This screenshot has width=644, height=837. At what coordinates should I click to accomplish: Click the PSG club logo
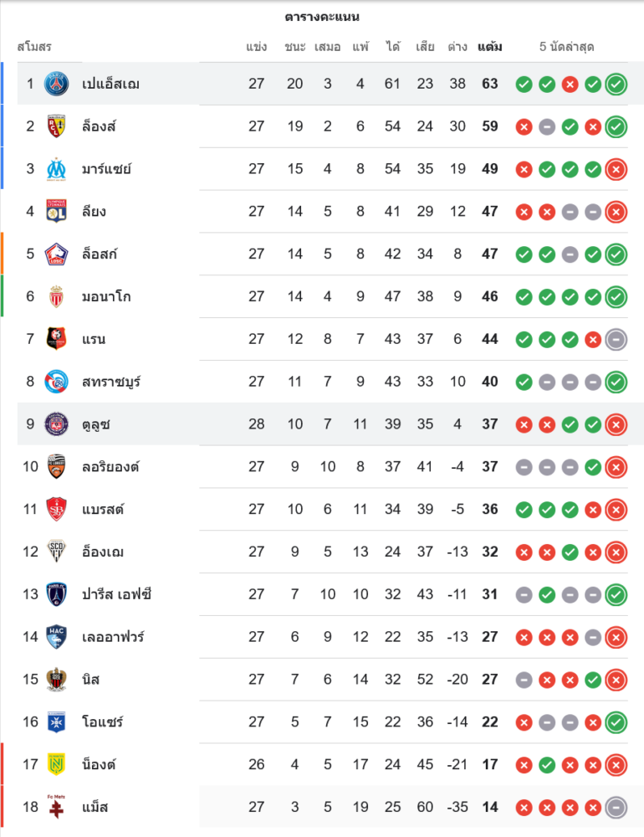57,84
